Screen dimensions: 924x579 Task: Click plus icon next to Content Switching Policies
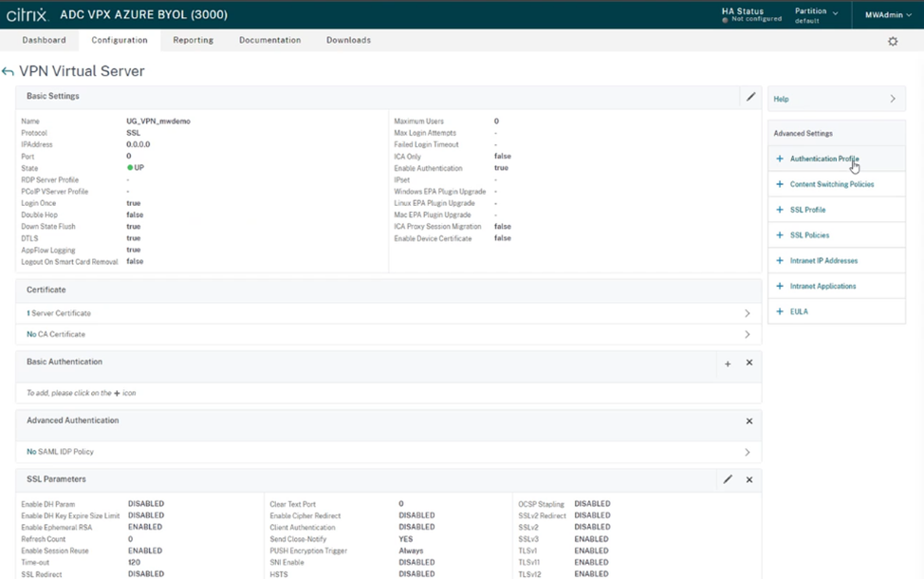(x=780, y=184)
